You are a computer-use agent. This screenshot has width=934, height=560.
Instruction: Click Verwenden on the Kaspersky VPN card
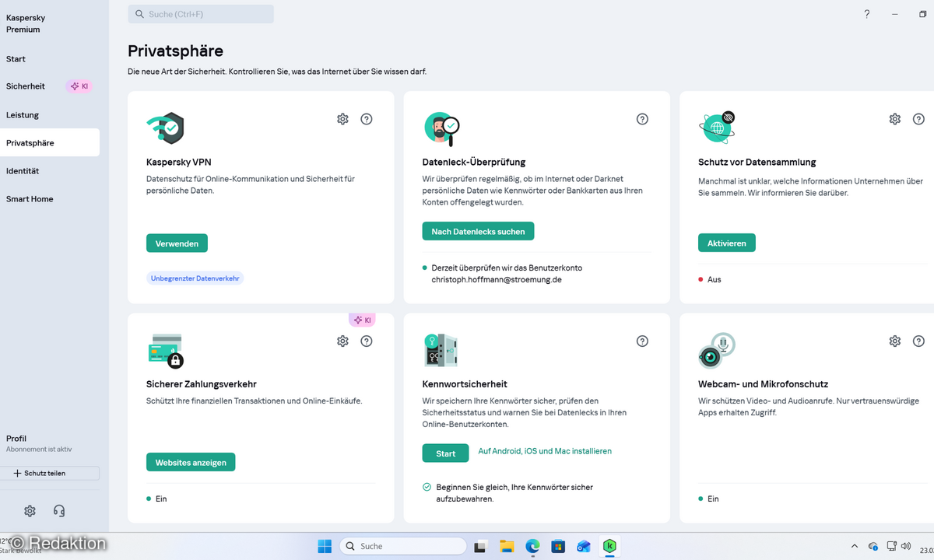(x=177, y=243)
